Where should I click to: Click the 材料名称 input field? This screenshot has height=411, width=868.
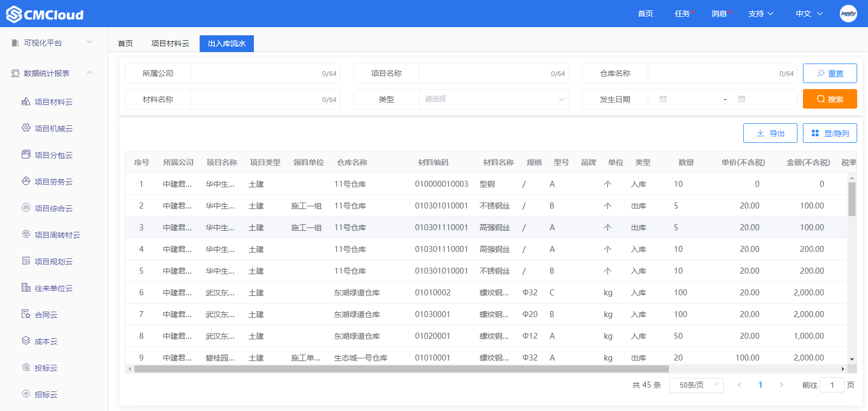pyautogui.click(x=265, y=99)
